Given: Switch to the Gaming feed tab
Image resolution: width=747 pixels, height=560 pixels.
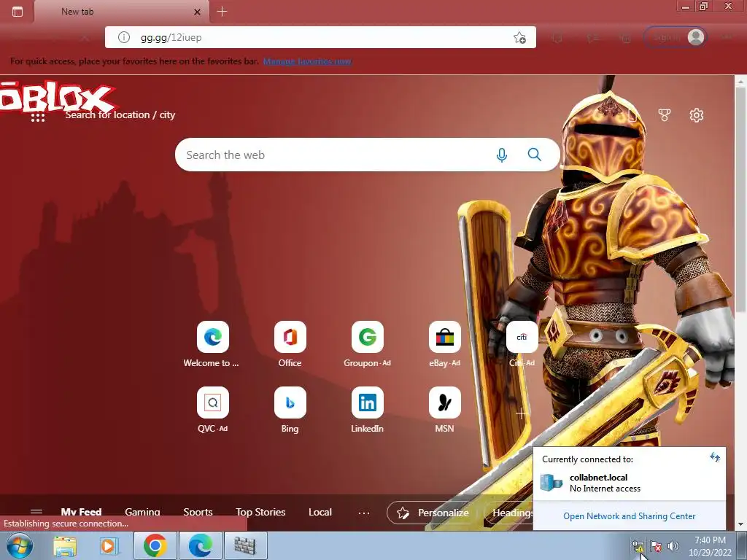Looking at the screenshot, I should (x=142, y=513).
